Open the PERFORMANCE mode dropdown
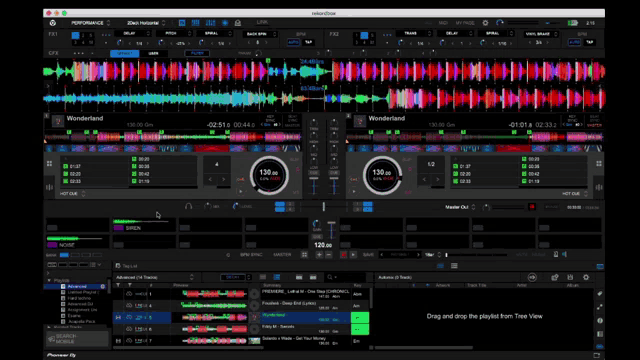 pos(91,23)
